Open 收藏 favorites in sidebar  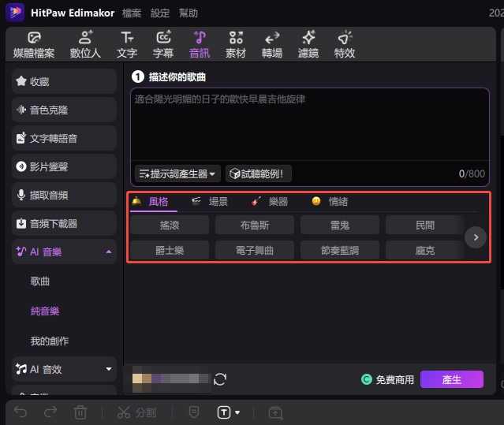(65, 81)
